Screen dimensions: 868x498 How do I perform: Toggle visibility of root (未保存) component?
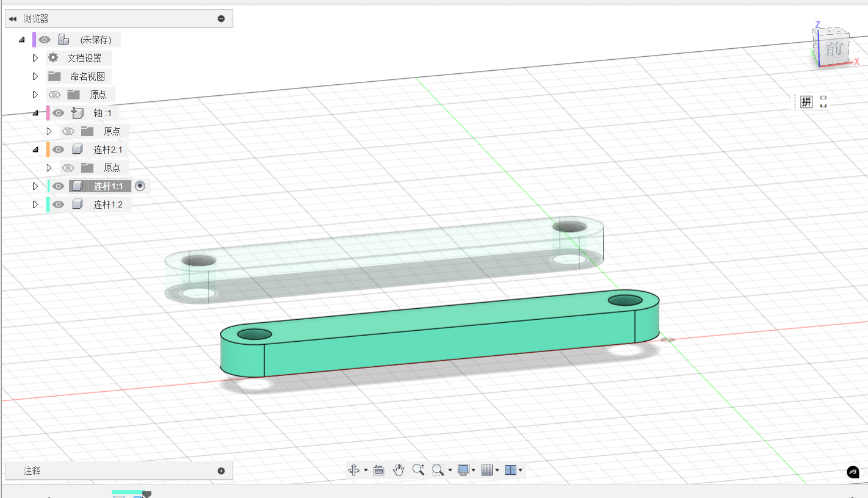coord(45,40)
